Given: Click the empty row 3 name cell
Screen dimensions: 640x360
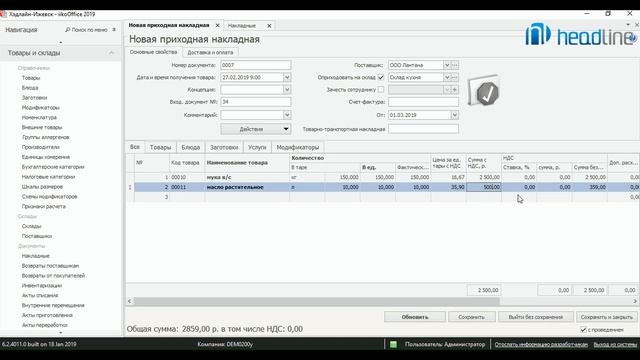Looking at the screenshot, I should (x=247, y=197).
